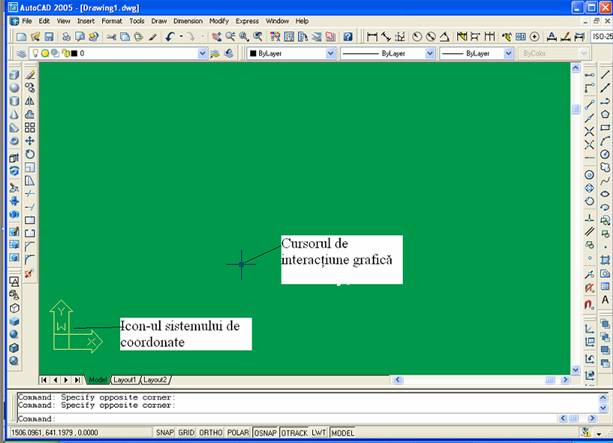
Task: Toggle GRID display in status bar
Action: tap(187, 433)
